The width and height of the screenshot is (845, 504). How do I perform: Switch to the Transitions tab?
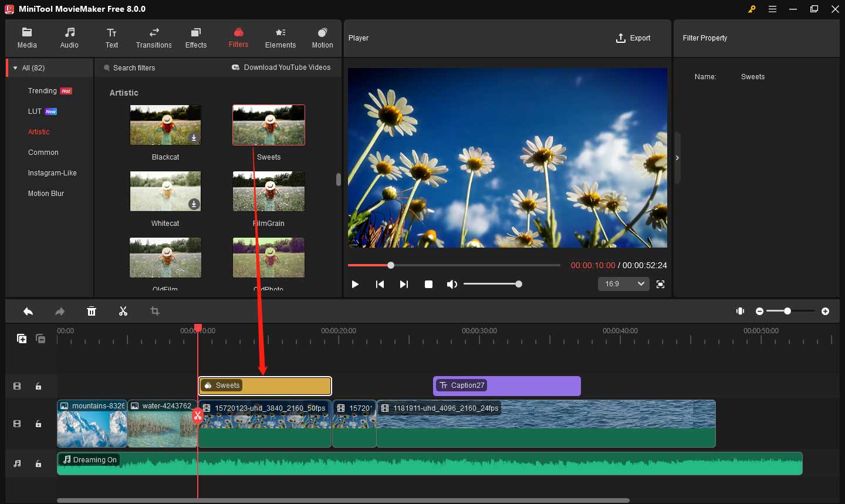[x=154, y=38]
